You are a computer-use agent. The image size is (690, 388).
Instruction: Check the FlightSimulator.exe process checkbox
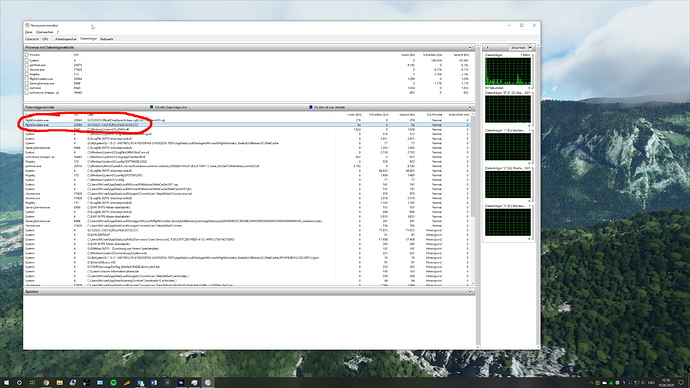[27, 79]
